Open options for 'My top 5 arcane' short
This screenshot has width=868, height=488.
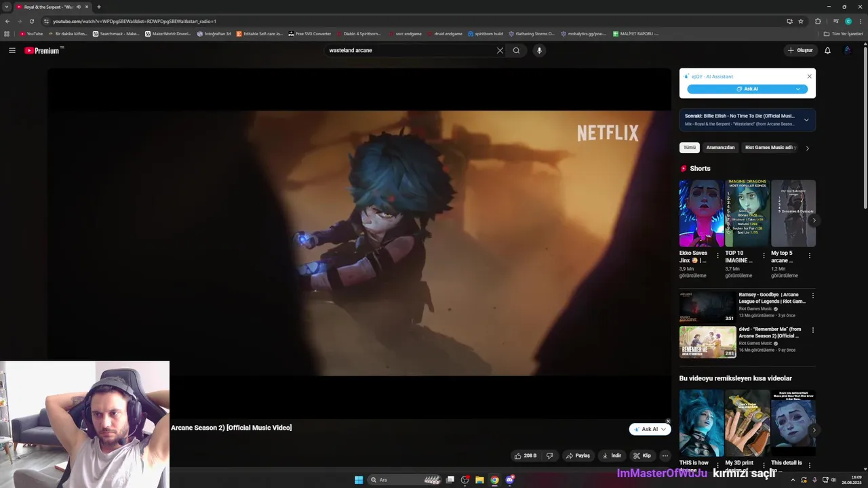click(810, 256)
